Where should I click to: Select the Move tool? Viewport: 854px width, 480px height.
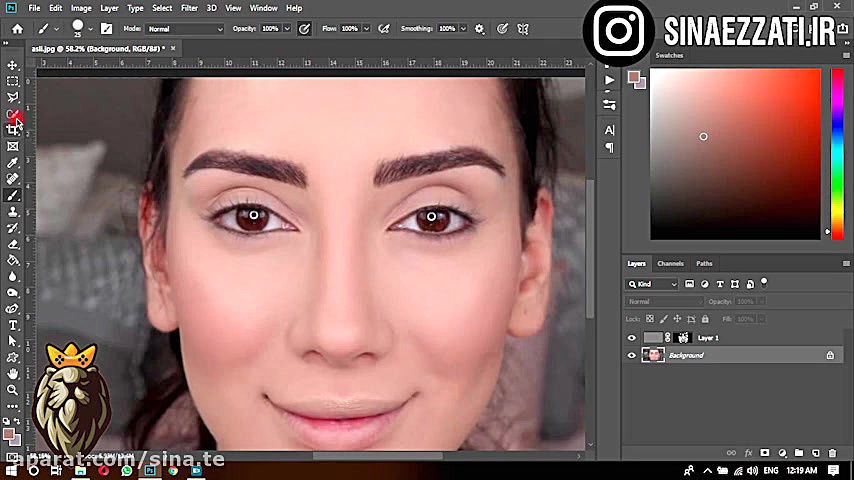click(13, 65)
